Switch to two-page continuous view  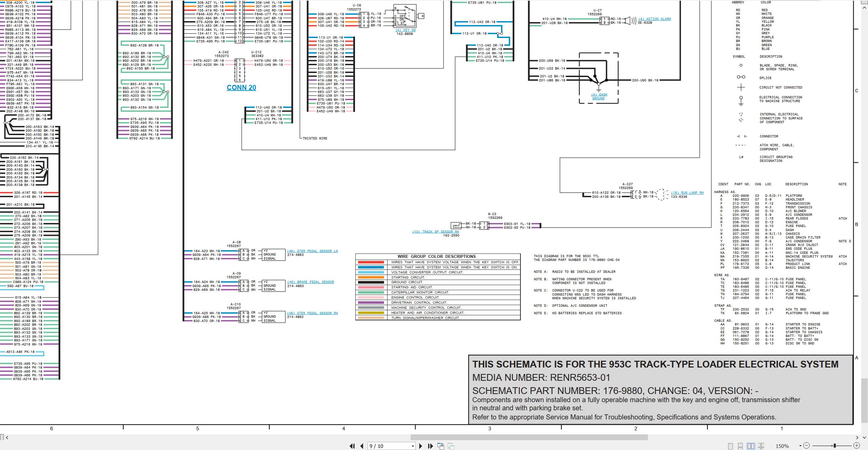click(761, 446)
